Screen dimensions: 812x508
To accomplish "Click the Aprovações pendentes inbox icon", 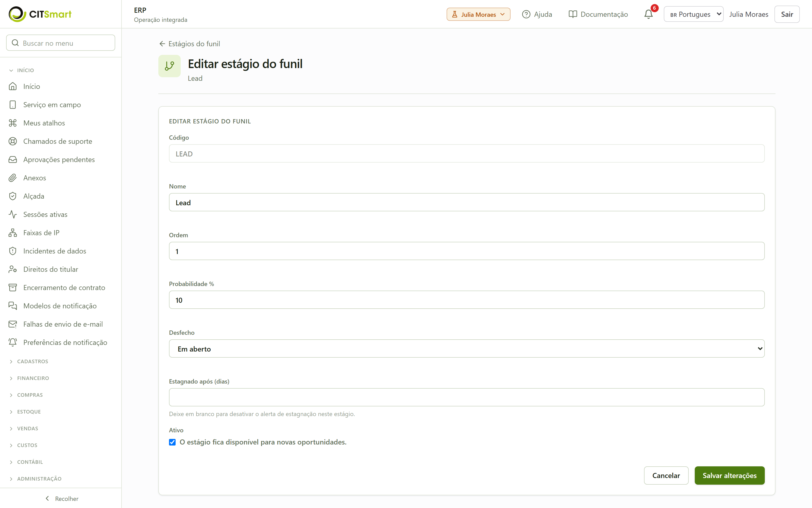I will [13, 160].
